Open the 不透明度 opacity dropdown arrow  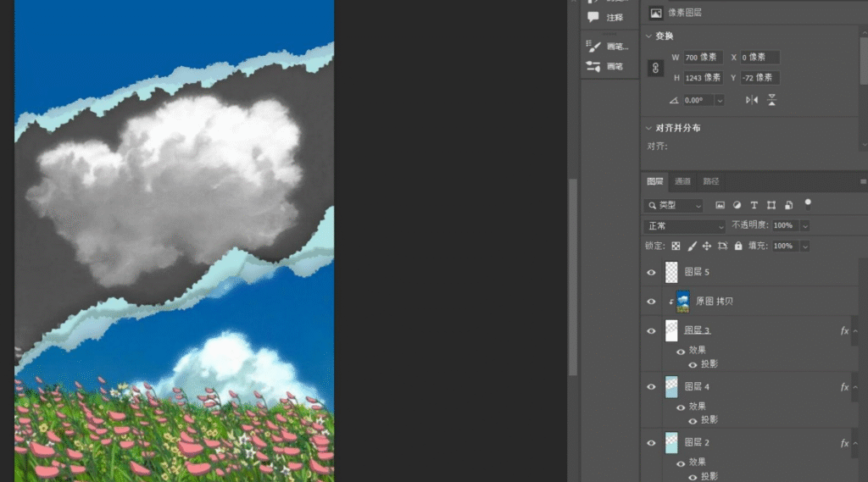805,226
